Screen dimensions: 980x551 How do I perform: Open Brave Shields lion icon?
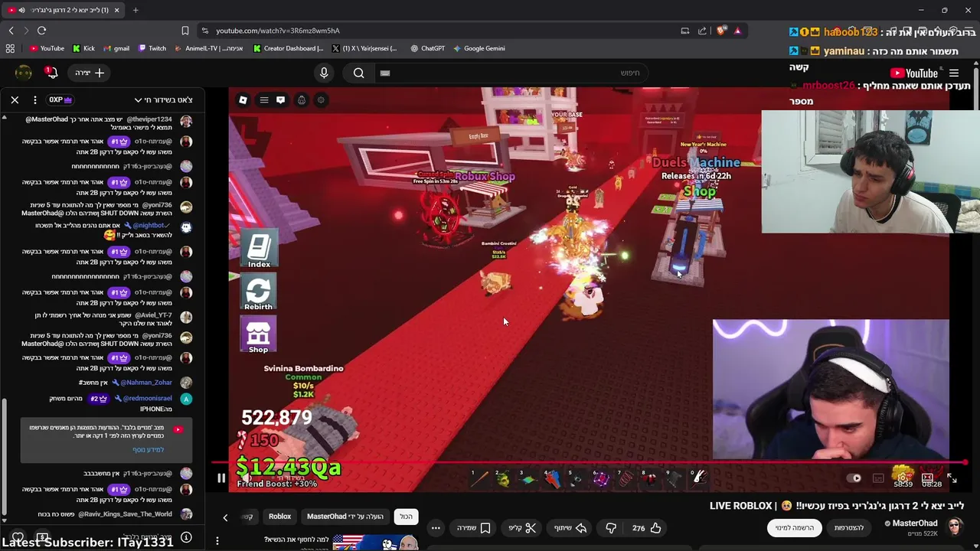[721, 31]
